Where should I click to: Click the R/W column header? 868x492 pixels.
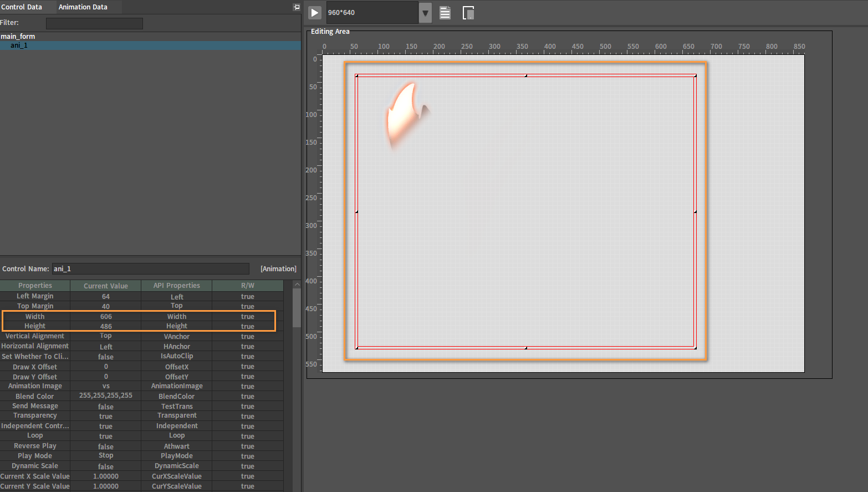click(248, 286)
